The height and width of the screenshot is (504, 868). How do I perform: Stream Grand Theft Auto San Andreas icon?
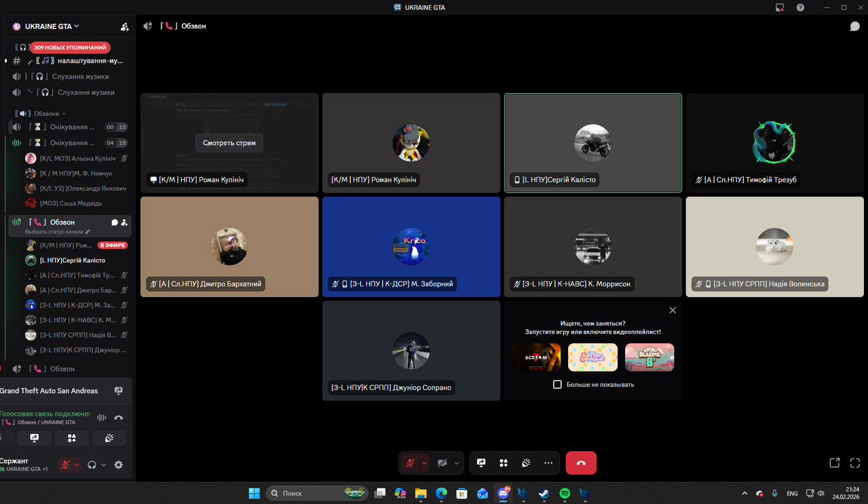coord(119,391)
